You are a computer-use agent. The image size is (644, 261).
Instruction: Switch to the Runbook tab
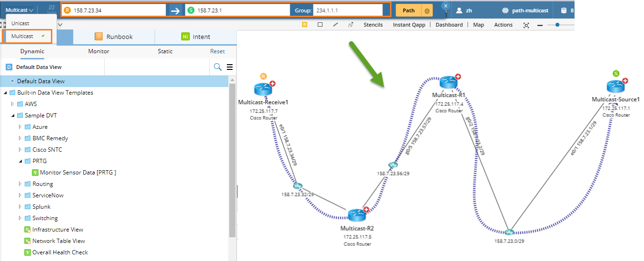114,37
